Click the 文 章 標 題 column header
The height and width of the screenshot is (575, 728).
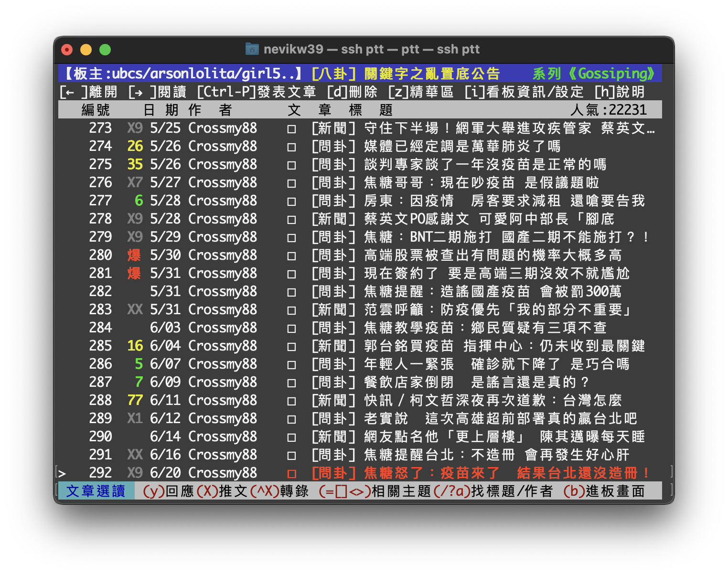[340, 110]
